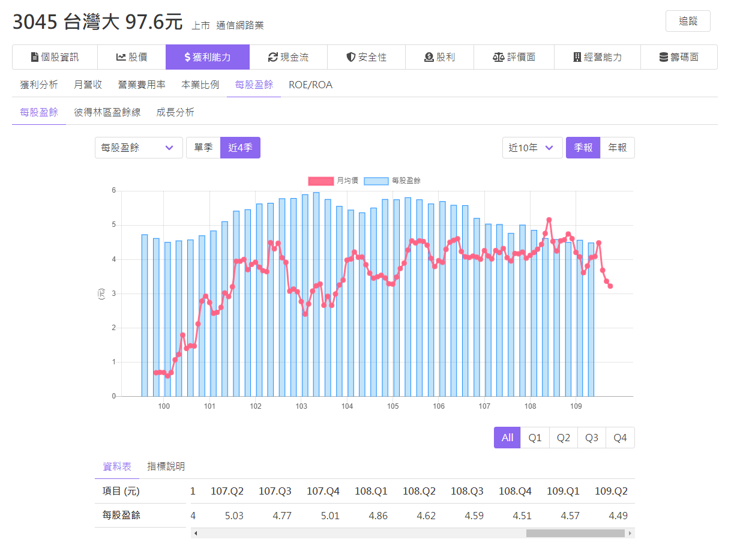Switch to 彼得林區盈餘線 tab
734x560 pixels.
tap(107, 112)
